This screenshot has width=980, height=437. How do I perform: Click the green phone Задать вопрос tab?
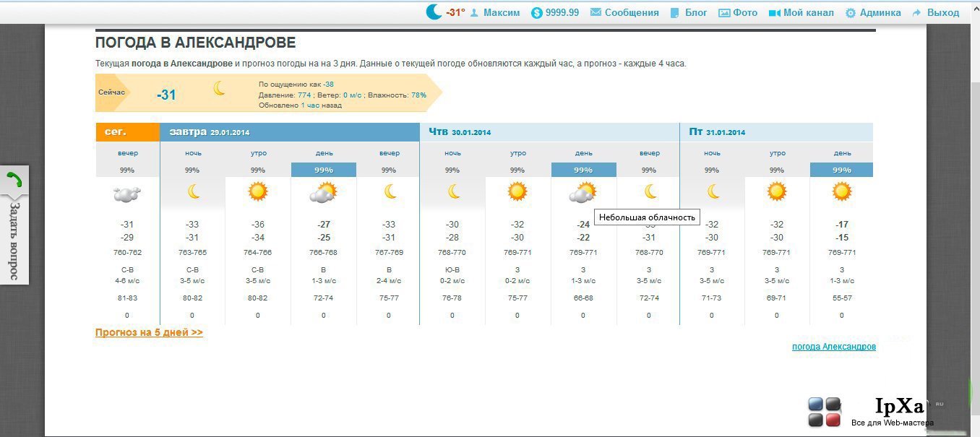tap(14, 225)
